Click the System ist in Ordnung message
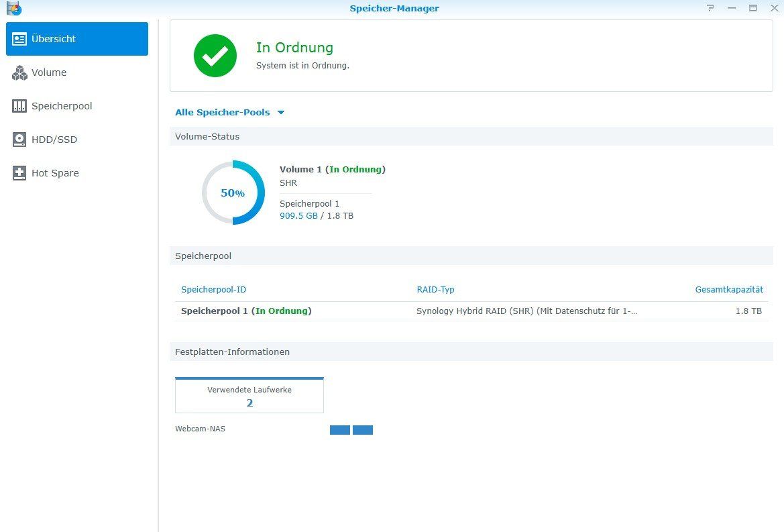Viewport: 784px width, 532px height. tap(302, 66)
